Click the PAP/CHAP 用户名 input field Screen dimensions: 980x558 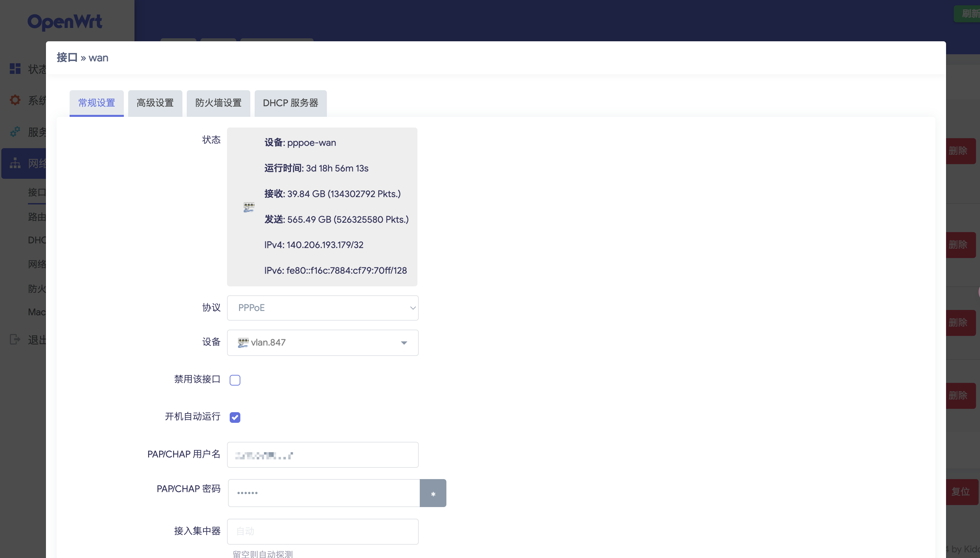323,455
